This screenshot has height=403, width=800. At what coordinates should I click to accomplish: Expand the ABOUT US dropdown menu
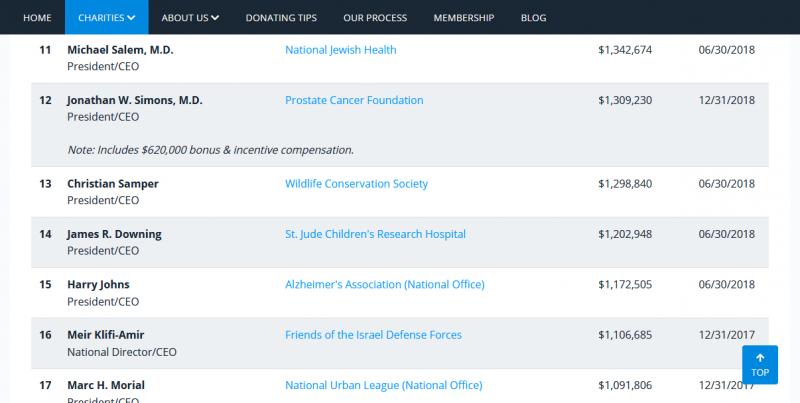point(190,17)
